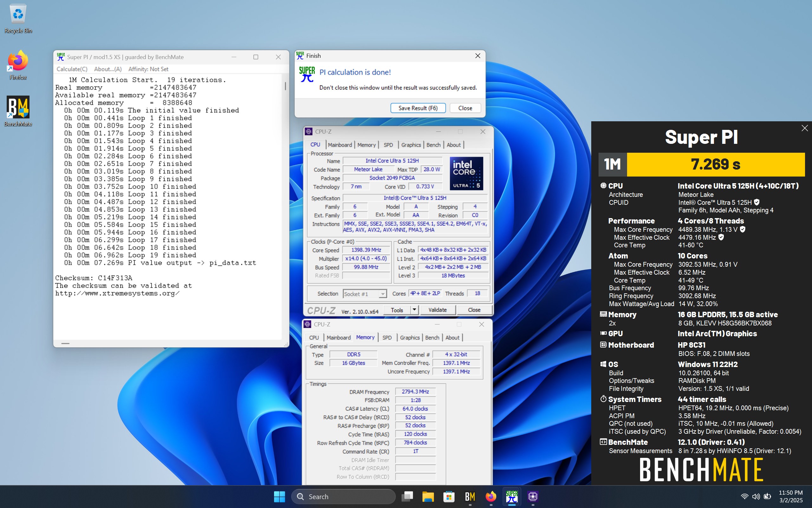Click the Intel Core Ultra 5 logo
Image resolution: width=812 pixels, height=508 pixels.
[x=466, y=173]
